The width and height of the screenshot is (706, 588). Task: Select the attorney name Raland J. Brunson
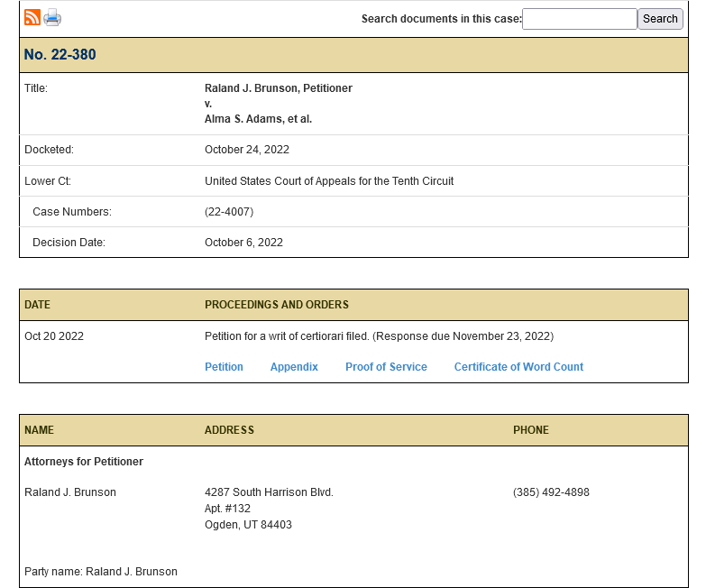point(70,492)
